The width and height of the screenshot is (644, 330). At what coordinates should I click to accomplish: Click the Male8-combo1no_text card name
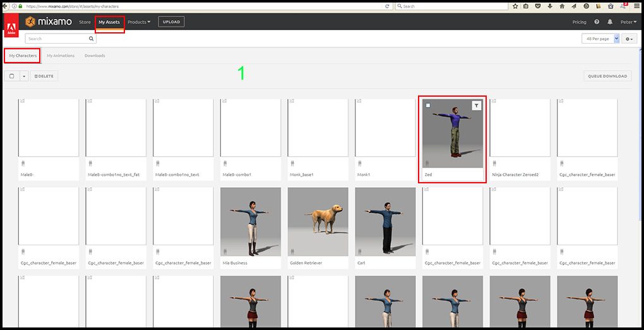pos(177,175)
